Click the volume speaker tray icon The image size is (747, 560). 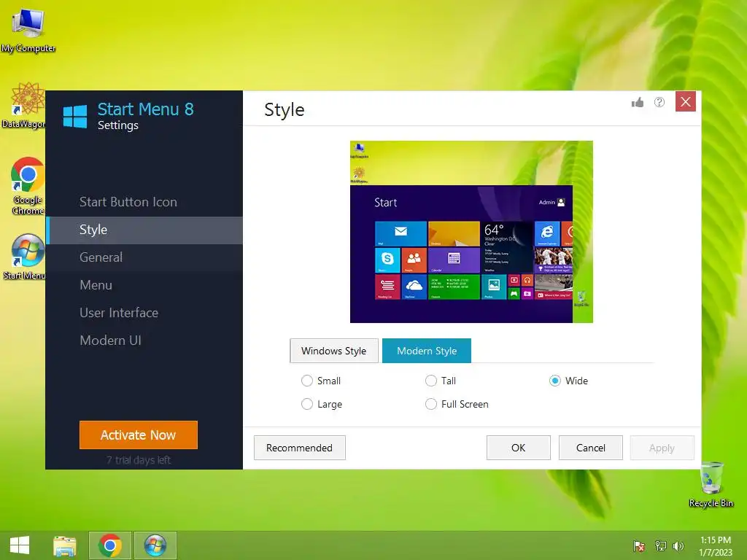coord(678,545)
